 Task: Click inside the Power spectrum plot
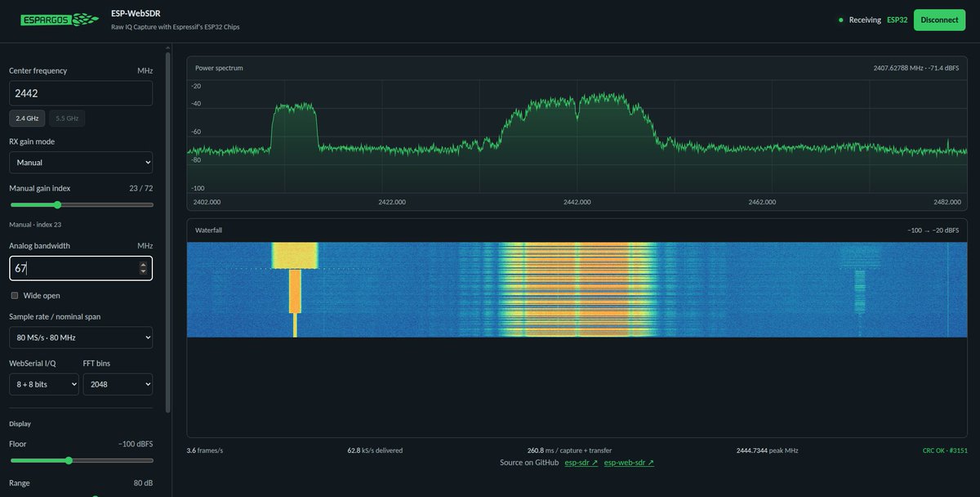[x=577, y=137]
